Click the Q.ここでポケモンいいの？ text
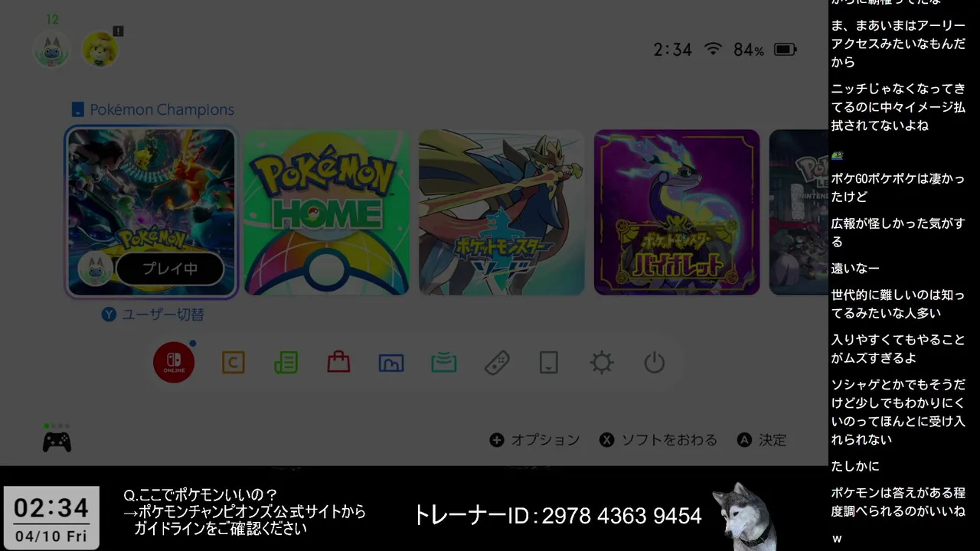Image resolution: width=980 pixels, height=551 pixels. pyautogui.click(x=201, y=495)
